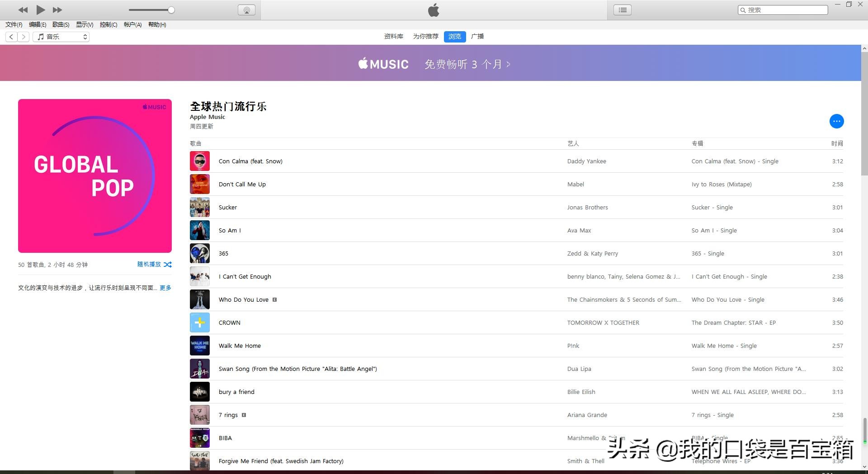This screenshot has height=474, width=868.
Task: Open the 帐户 menu
Action: (x=132, y=24)
